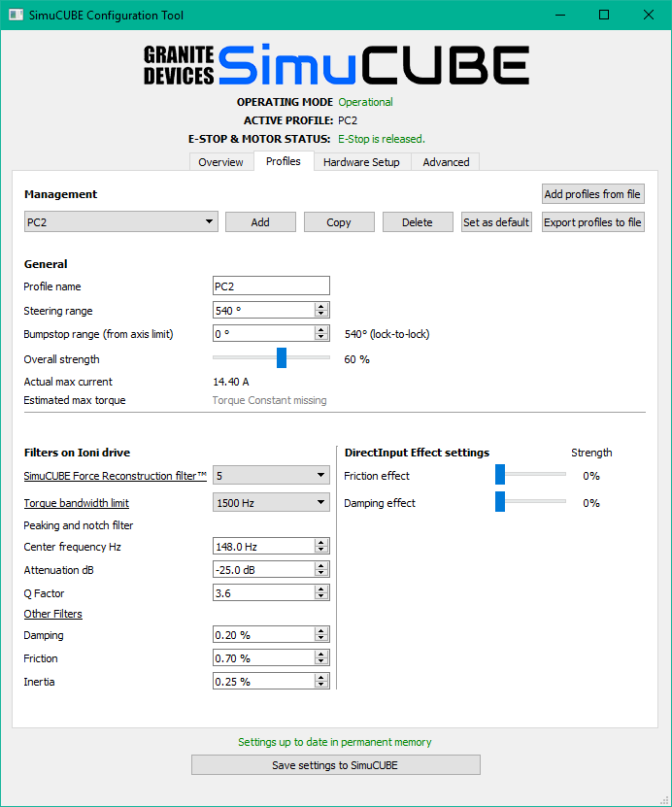Go to the Advanced tab
Screen dimensions: 672x807
[x=446, y=162]
